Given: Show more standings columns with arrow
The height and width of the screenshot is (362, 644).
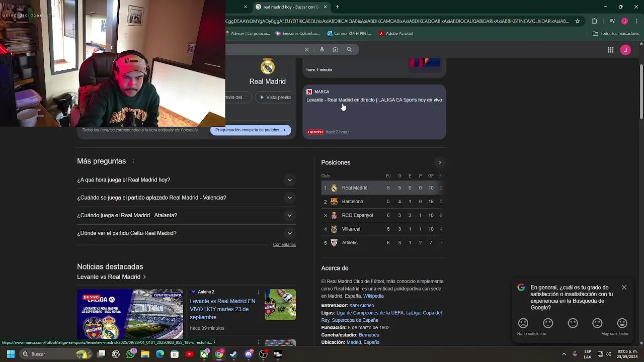Looking at the screenshot, I should click(440, 162).
